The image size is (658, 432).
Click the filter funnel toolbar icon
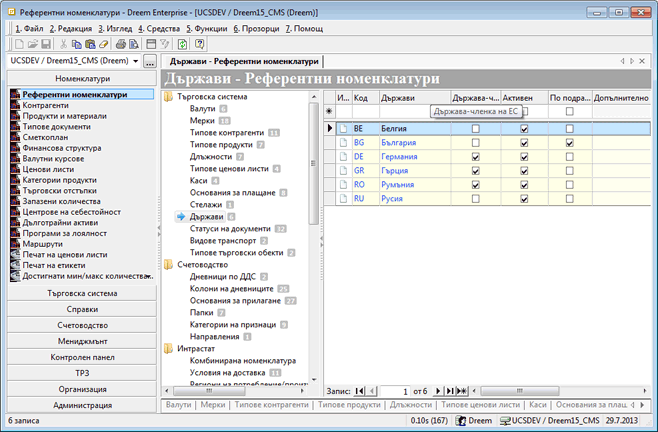[164, 44]
